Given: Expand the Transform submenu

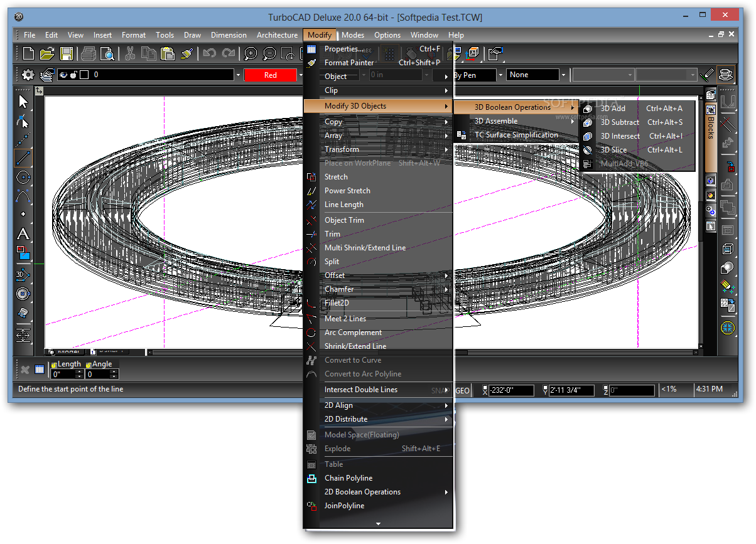Looking at the screenshot, I should coord(446,149).
